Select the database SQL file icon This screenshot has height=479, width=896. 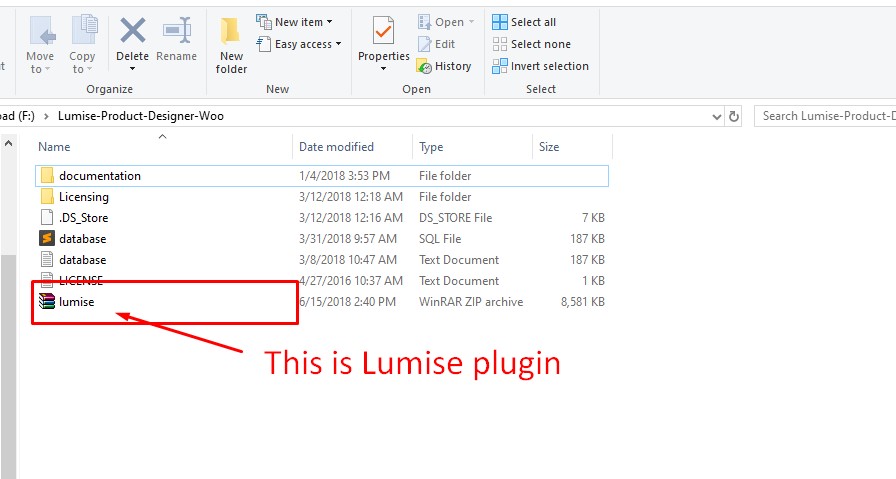47,238
